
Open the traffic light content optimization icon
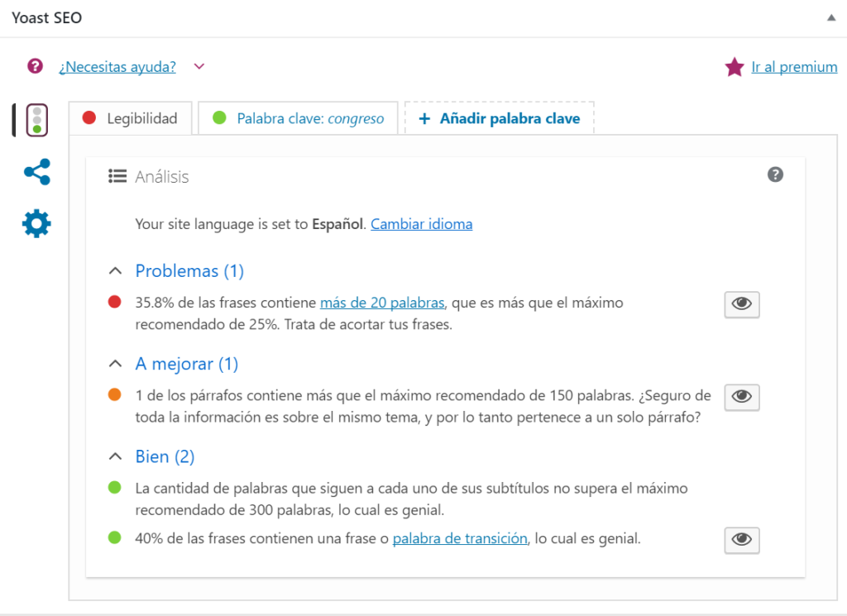tap(36, 120)
